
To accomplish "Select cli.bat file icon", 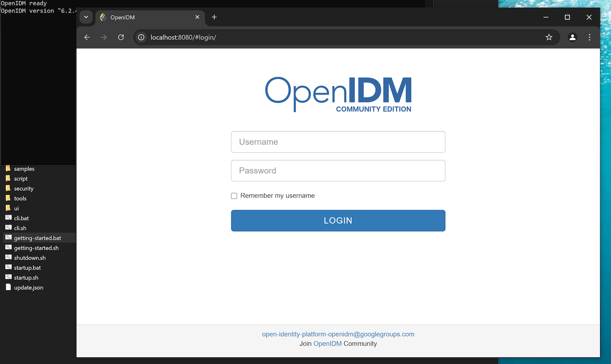I will pos(8,218).
